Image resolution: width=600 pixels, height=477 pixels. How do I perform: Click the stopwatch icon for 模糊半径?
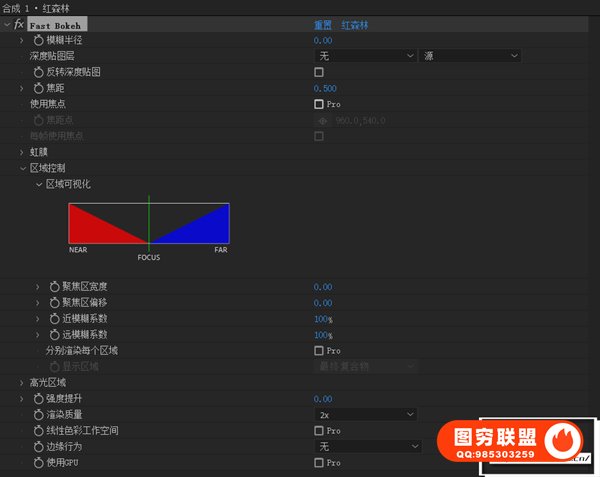(x=38, y=40)
